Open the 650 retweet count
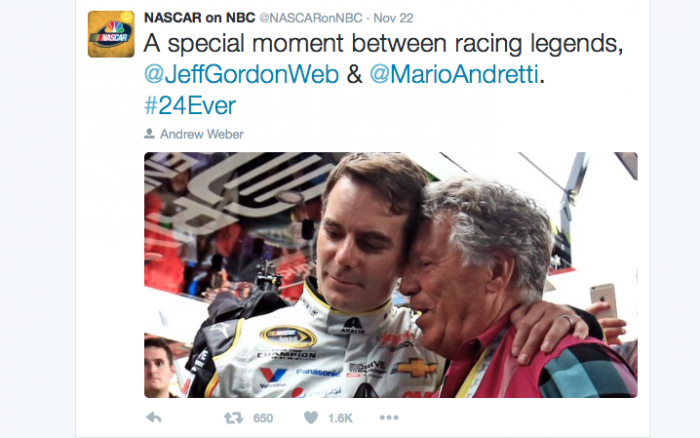The image size is (700, 438). (263, 418)
